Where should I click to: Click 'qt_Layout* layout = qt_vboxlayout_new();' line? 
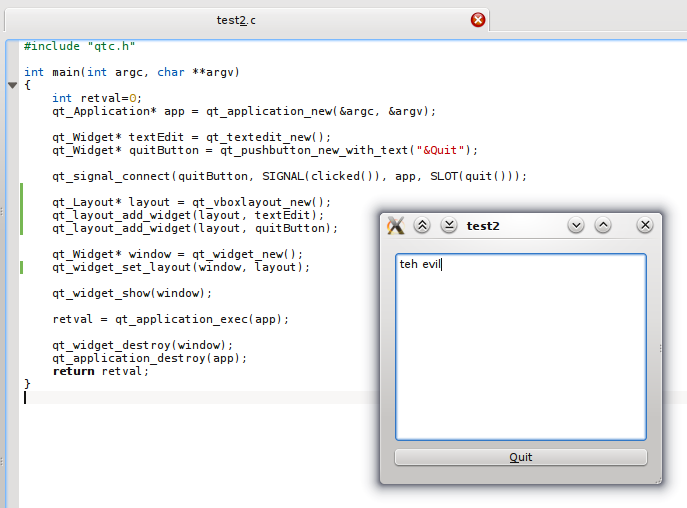point(191,202)
